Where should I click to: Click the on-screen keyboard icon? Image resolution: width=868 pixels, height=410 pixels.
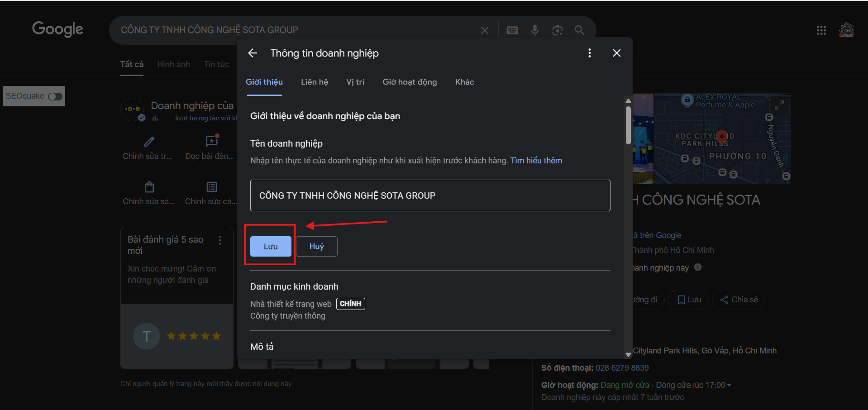point(512,30)
